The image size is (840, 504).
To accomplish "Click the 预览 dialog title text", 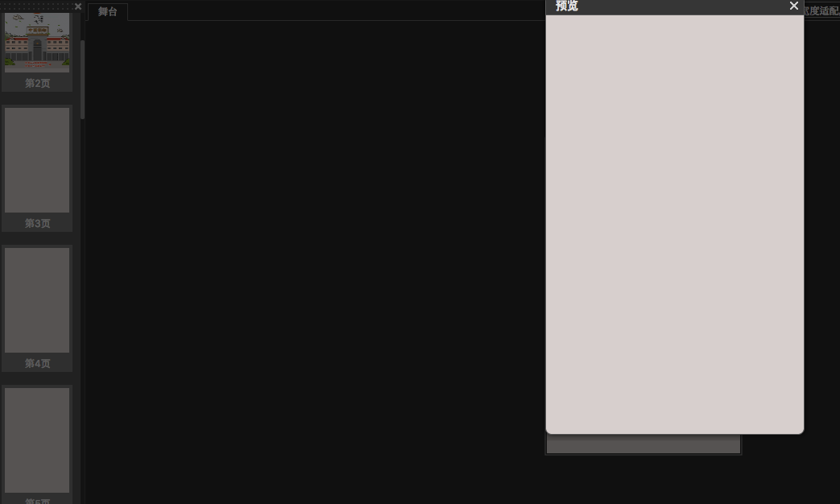I will (567, 6).
